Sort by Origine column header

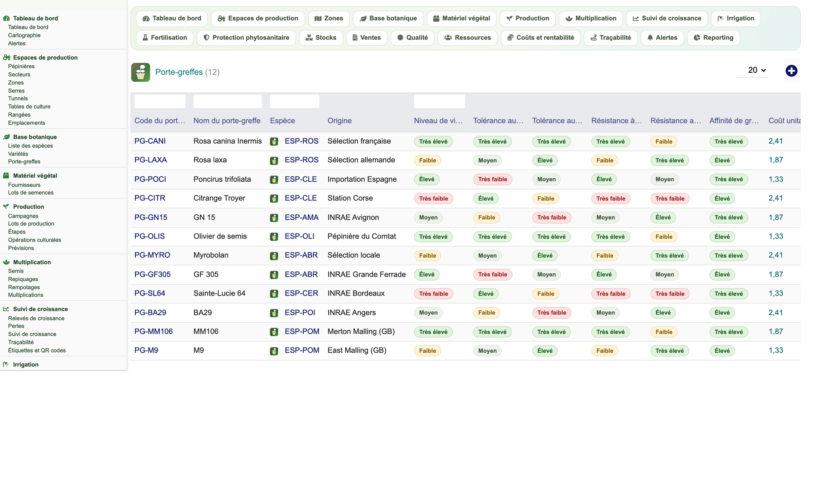(340, 121)
